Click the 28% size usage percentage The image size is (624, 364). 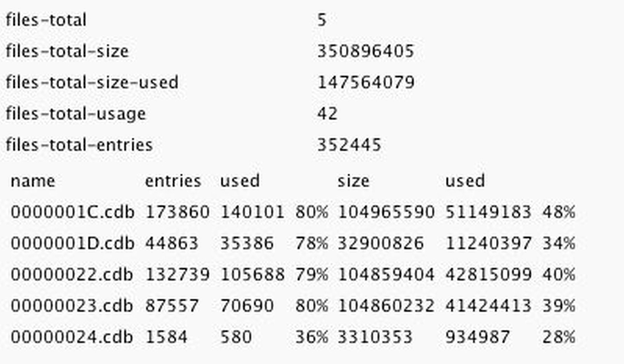pos(559,337)
